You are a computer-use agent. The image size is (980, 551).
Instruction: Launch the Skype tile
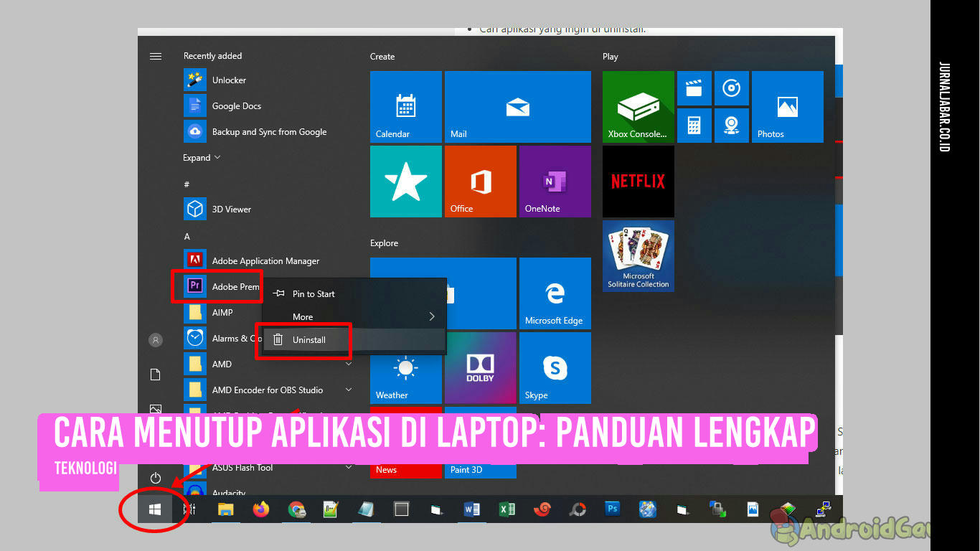click(x=555, y=367)
